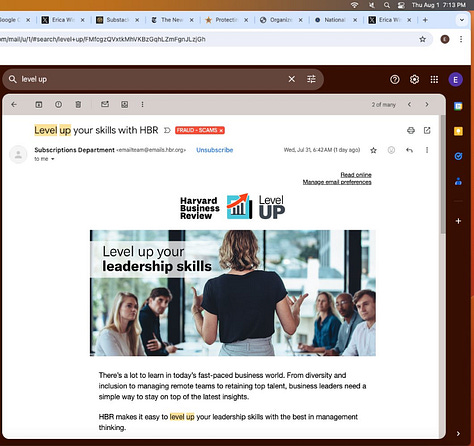Toggle importance marker beside subject

tap(167, 130)
